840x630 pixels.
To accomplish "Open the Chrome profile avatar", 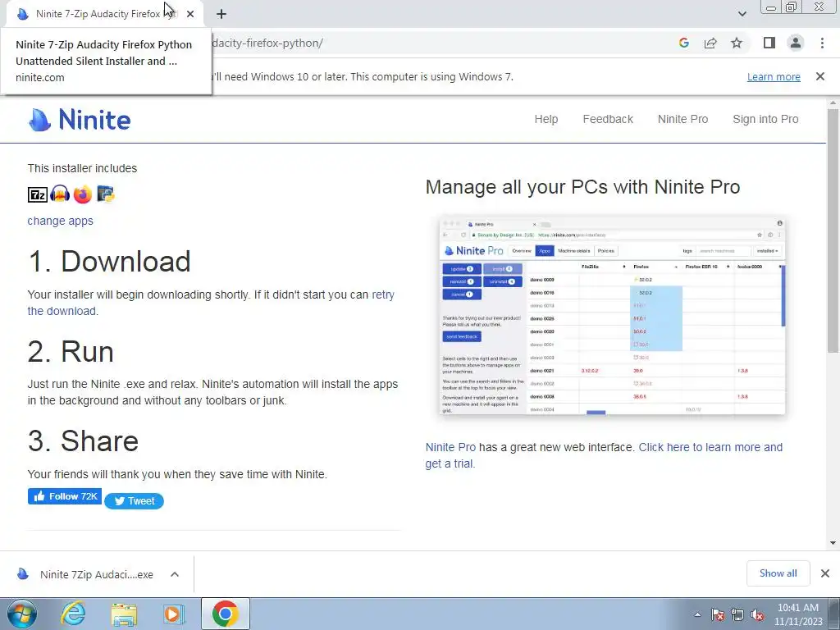I will [796, 43].
